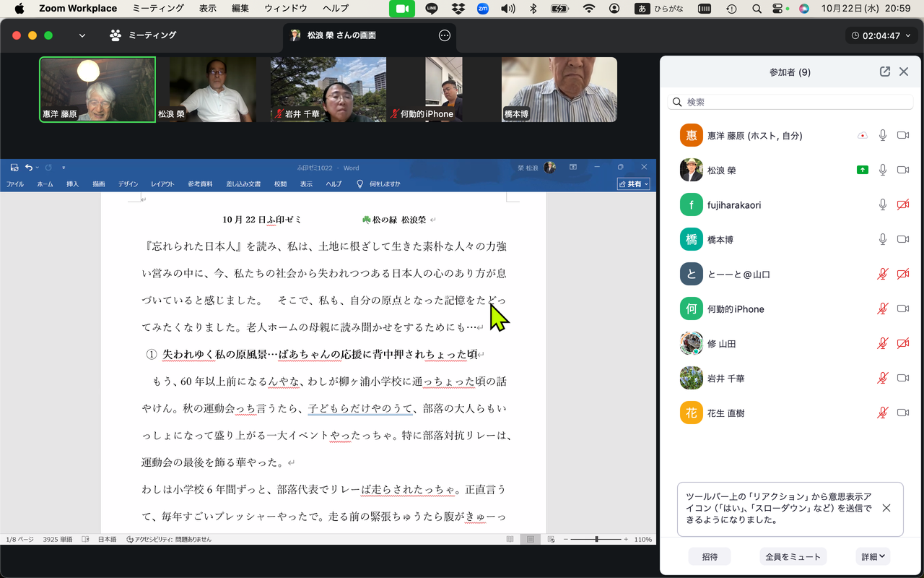The width and height of the screenshot is (924, 578).
Task: Click the Zoom camera icon in menu bar
Action: (x=402, y=9)
